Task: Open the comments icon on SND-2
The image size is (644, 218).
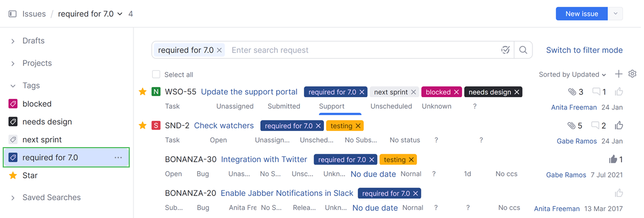Action: [596, 126]
